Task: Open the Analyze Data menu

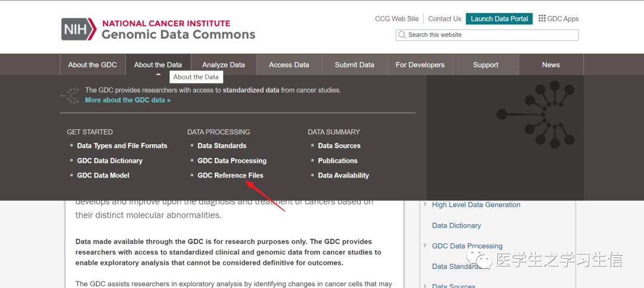Action: pos(224,65)
